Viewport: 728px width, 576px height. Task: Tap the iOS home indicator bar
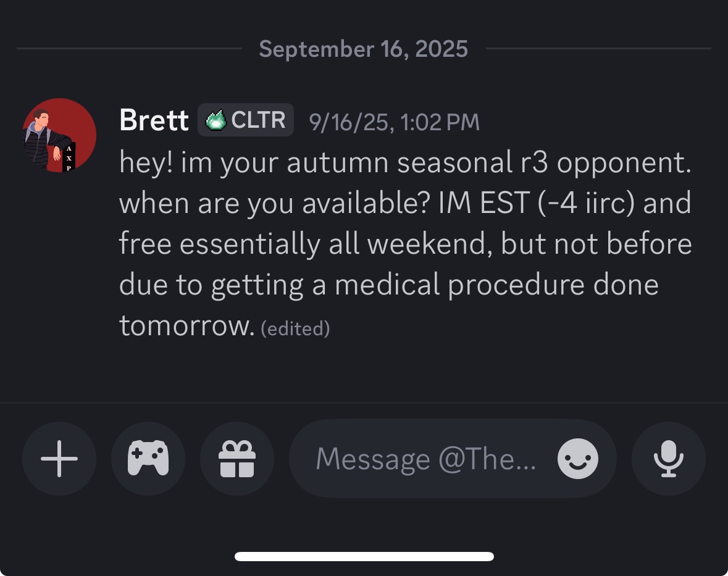click(x=364, y=556)
